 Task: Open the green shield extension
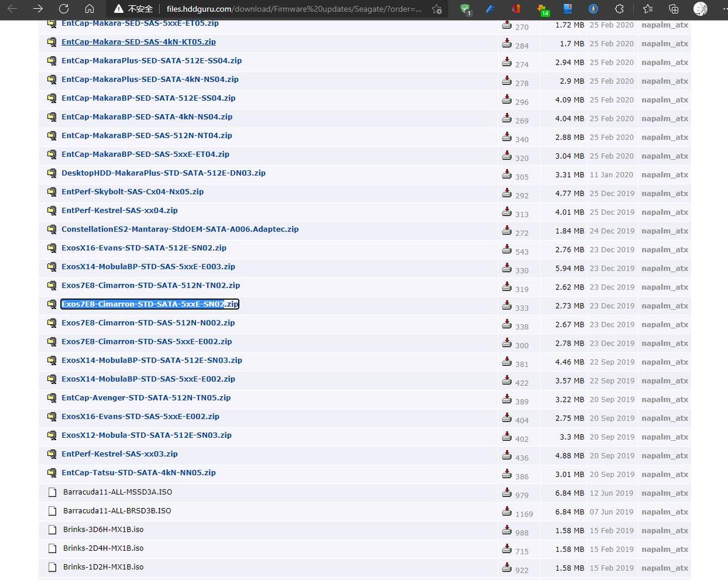(465, 9)
